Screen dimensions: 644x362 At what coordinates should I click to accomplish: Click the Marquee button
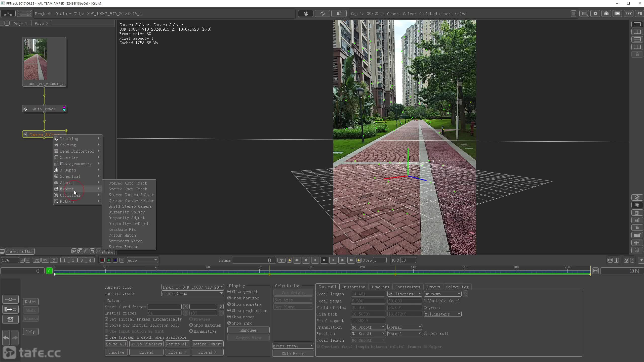pyautogui.click(x=248, y=330)
